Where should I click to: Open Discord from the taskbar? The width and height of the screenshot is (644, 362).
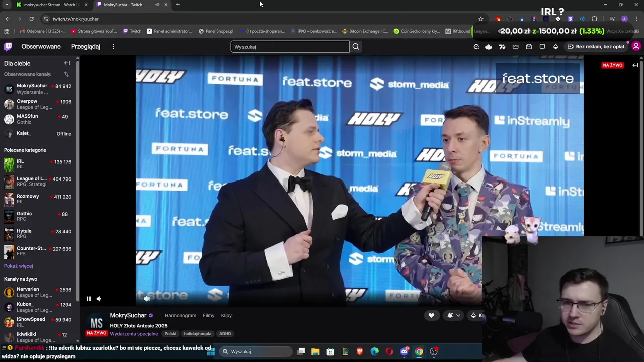pos(404,351)
